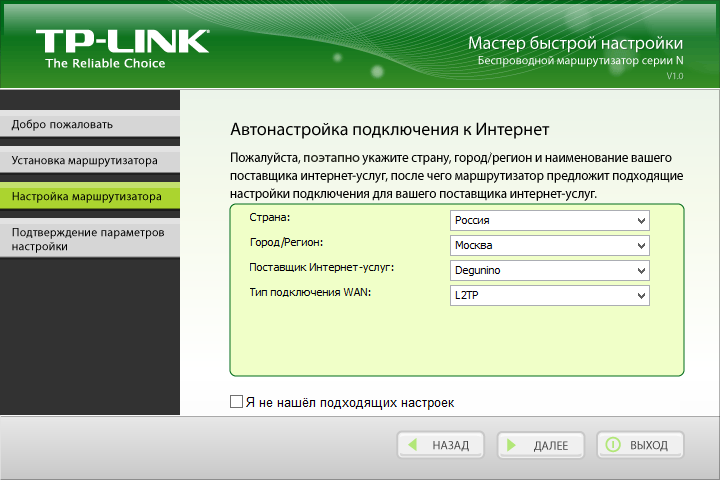Go back with the НАЗАД button

point(441,445)
